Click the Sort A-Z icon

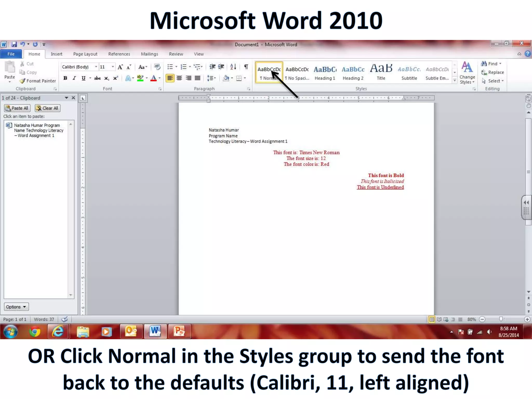tap(233, 67)
